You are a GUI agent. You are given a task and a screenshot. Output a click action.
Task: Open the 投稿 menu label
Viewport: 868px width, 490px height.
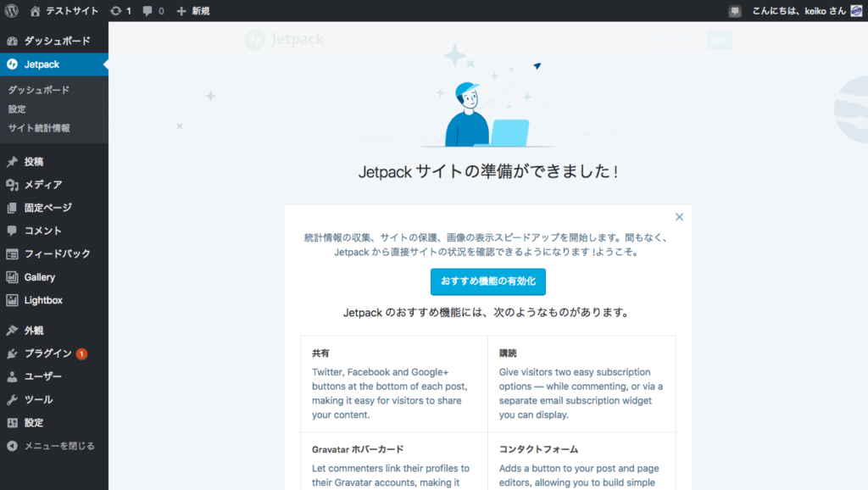click(34, 162)
